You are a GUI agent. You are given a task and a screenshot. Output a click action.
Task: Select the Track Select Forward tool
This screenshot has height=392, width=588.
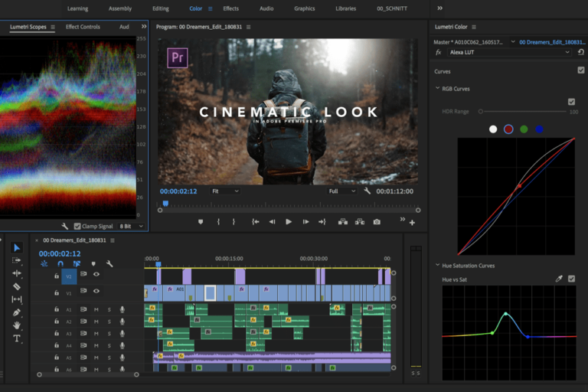(17, 260)
